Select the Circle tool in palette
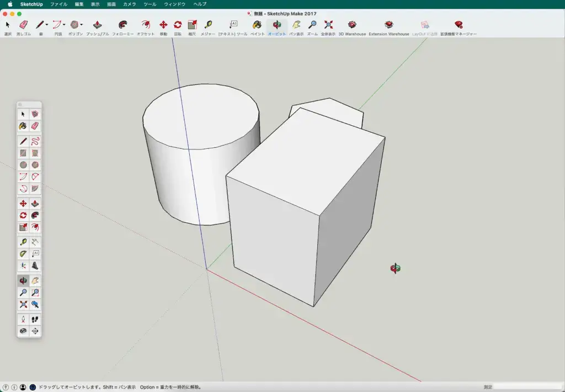This screenshot has width=565, height=392. [23, 165]
